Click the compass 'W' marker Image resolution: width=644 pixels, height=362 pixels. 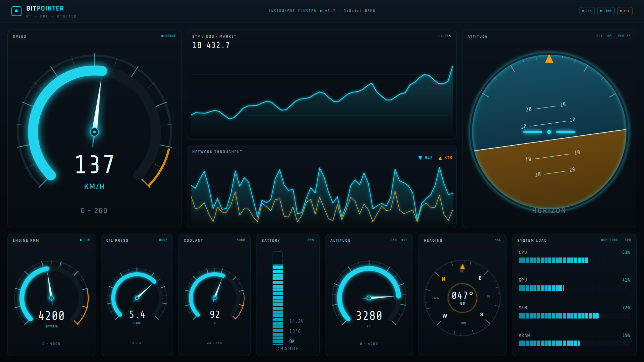(444, 316)
